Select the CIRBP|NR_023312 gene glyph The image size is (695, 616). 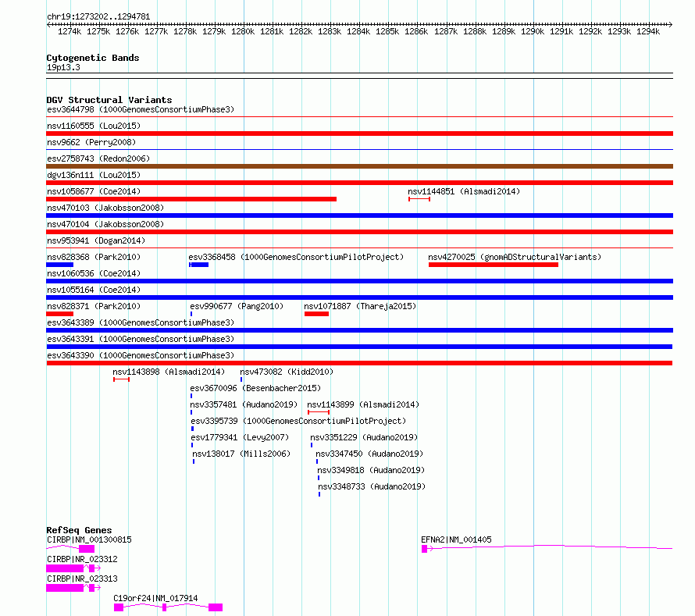click(x=73, y=568)
